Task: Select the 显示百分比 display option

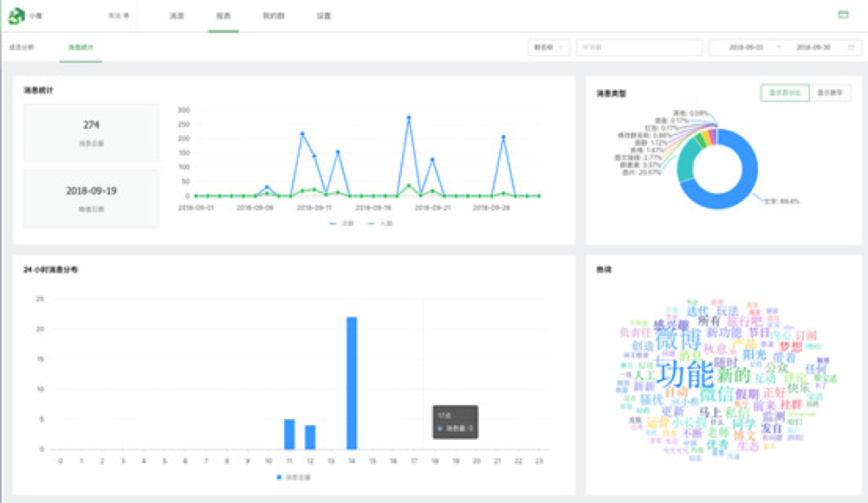Action: tap(785, 93)
